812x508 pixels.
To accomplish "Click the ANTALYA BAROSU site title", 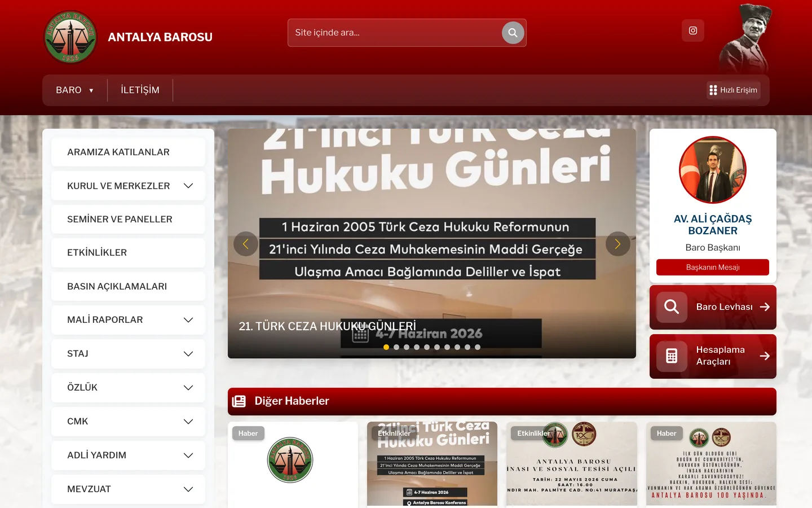I will [x=160, y=37].
